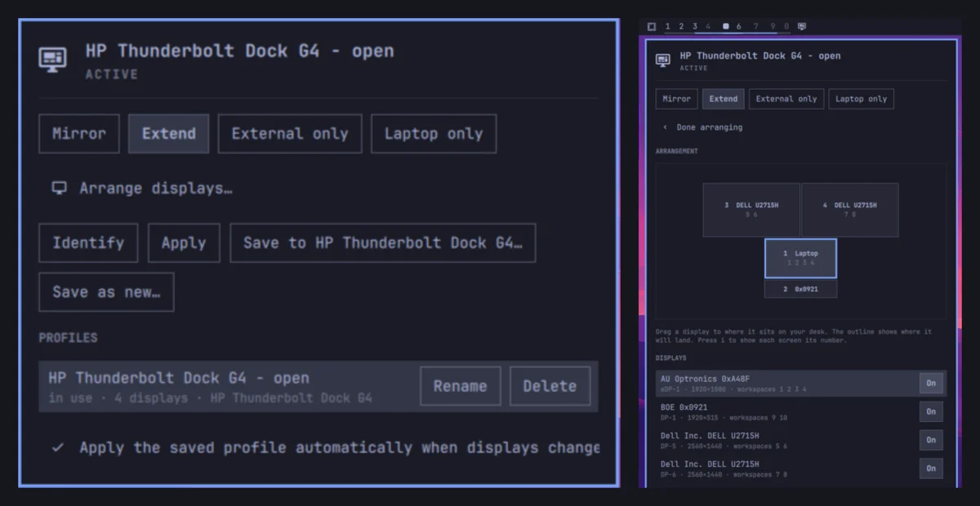Select the Dell DP-6 display row
The image size is (980, 506).
point(801,468)
